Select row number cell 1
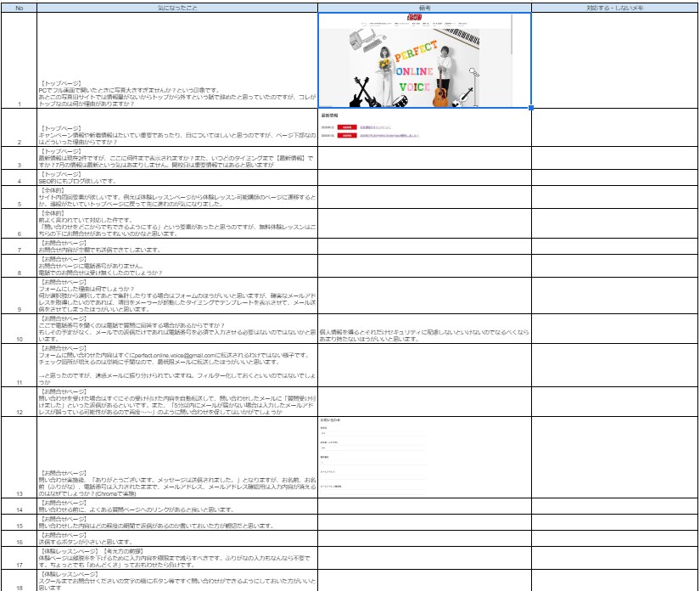This screenshot has width=700, height=591. point(20,60)
